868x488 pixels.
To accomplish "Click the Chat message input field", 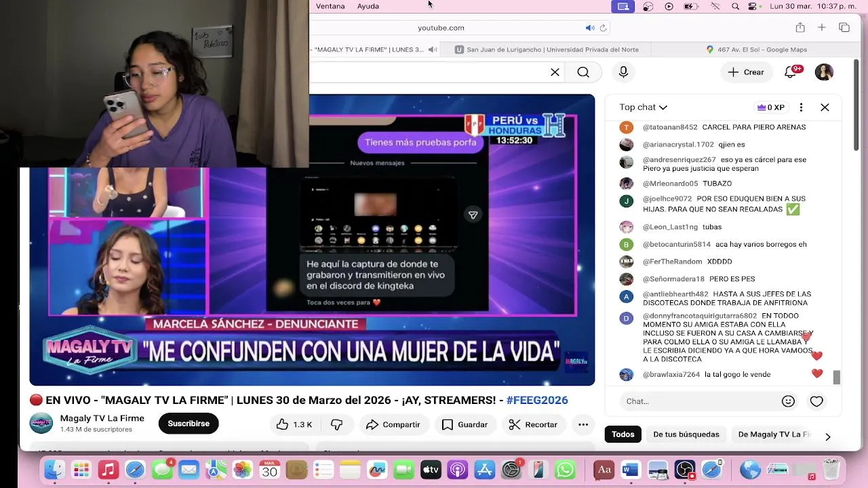I will (x=698, y=401).
